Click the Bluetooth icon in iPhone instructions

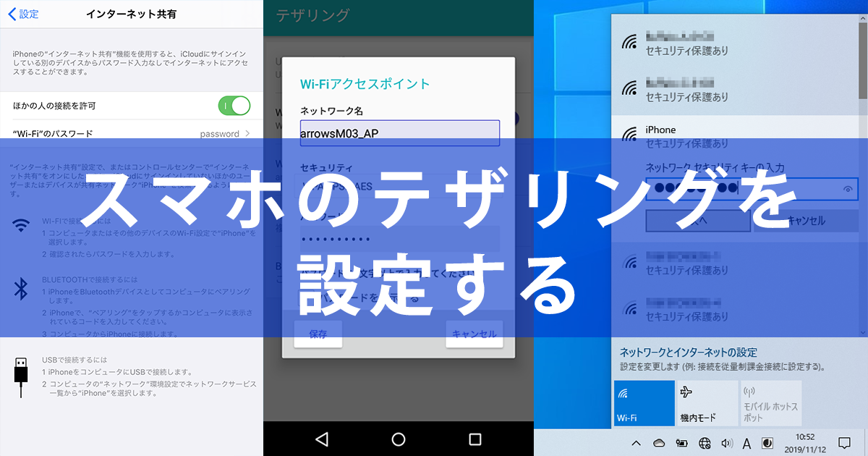pos(21,290)
